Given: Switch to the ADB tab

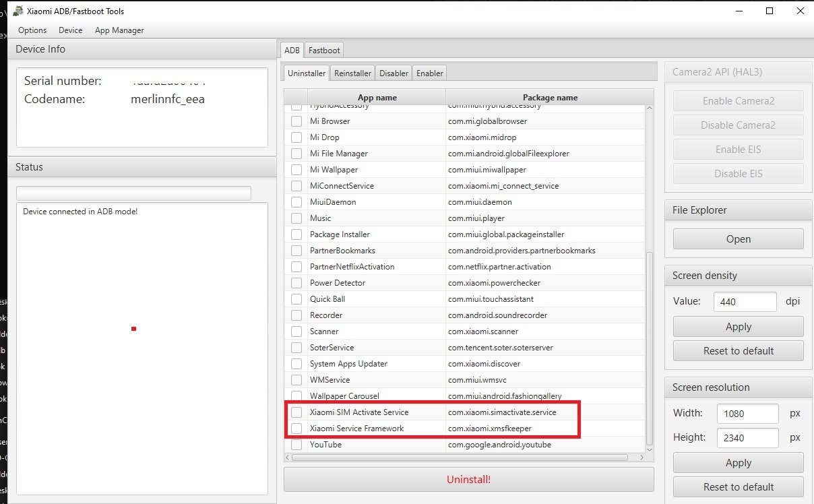Looking at the screenshot, I should point(292,50).
